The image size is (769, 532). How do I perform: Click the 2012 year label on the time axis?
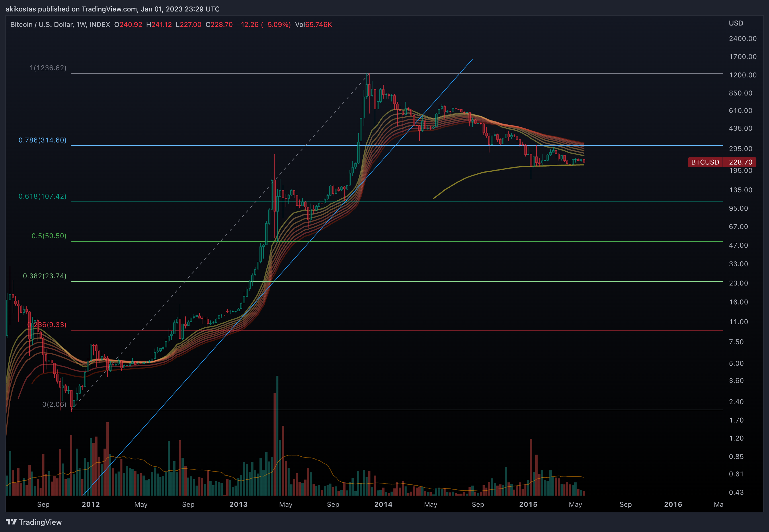click(91, 504)
